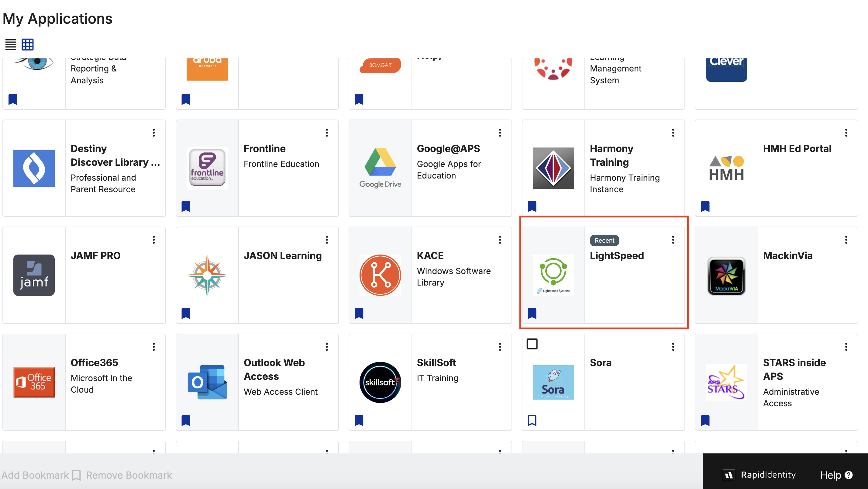Toggle bookmark on Frontline card
The height and width of the screenshot is (489, 868).
pyautogui.click(x=186, y=206)
